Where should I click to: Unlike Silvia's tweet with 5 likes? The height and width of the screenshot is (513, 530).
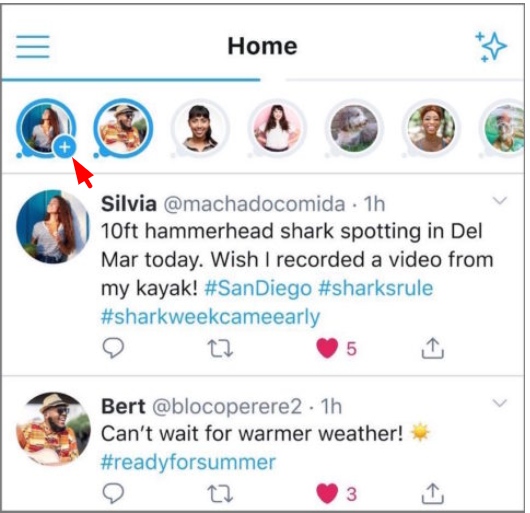click(327, 348)
